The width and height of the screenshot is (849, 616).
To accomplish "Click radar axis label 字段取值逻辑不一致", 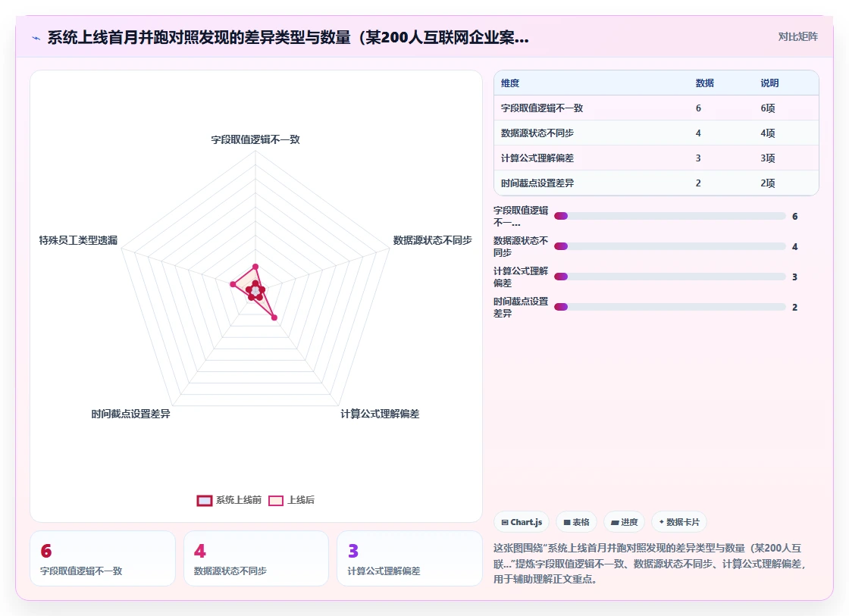I will (255, 139).
